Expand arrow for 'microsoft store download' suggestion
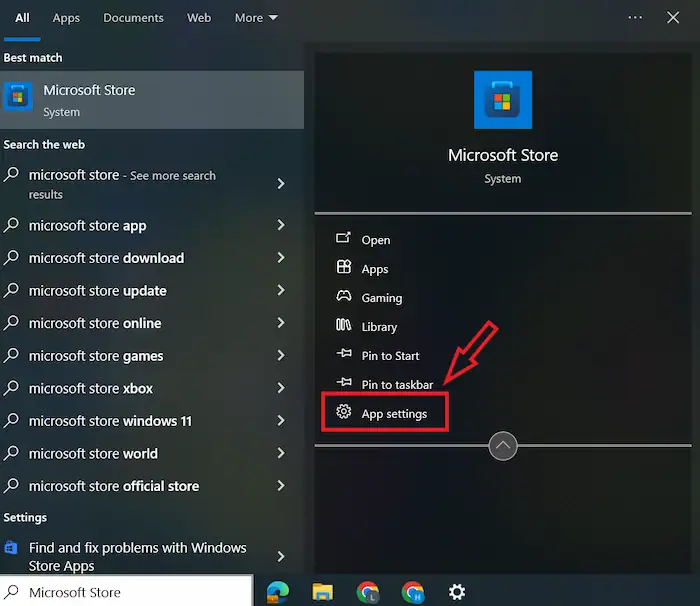This screenshot has height=606, width=700. tap(281, 258)
